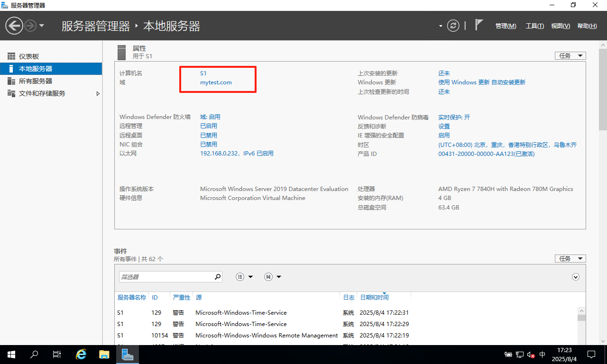The width and height of the screenshot is (607, 364).
Task: Open 任务 dropdown in 属性 section
Action: (x=570, y=56)
